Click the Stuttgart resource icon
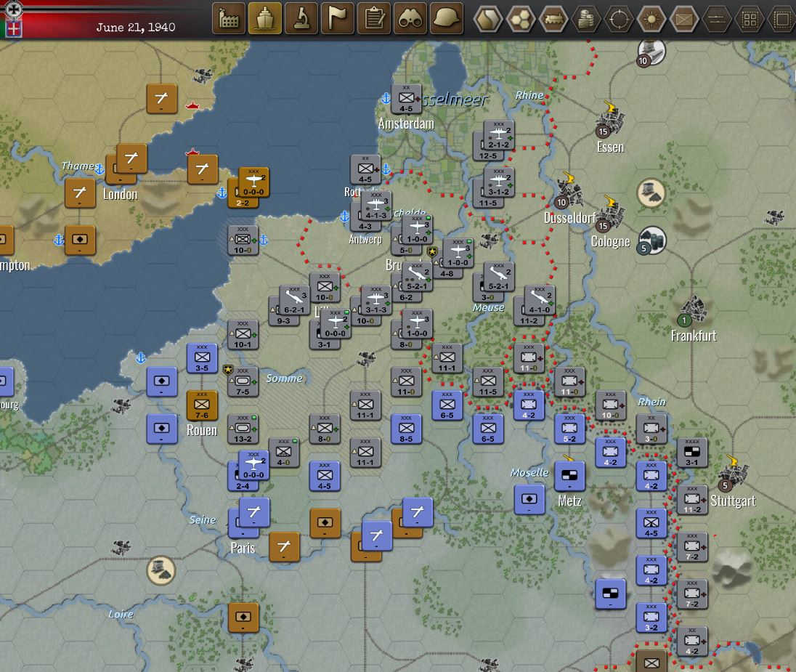Viewport: 796px width, 672px height. (733, 473)
